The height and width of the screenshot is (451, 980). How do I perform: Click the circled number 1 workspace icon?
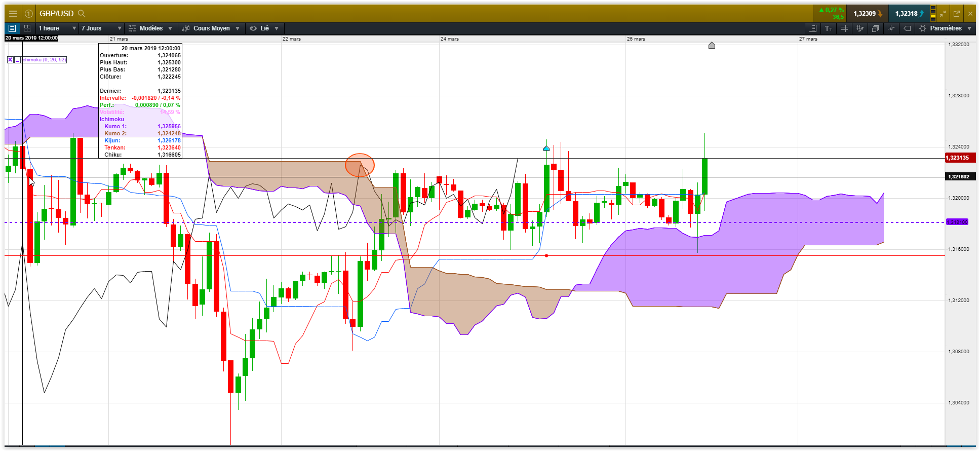[x=29, y=14]
